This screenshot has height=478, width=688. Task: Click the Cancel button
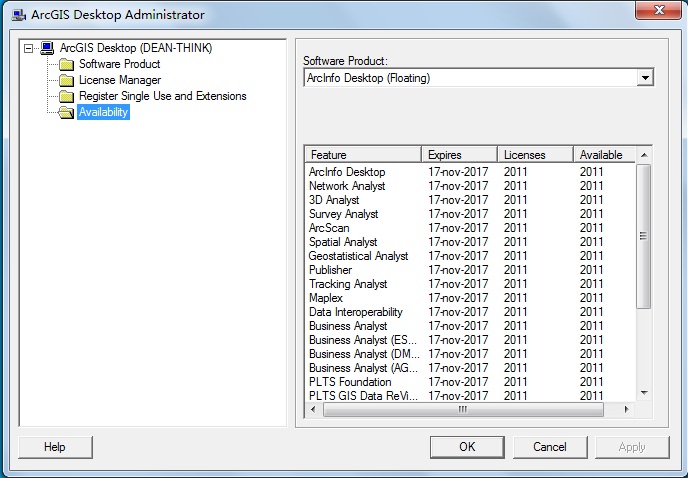550,447
